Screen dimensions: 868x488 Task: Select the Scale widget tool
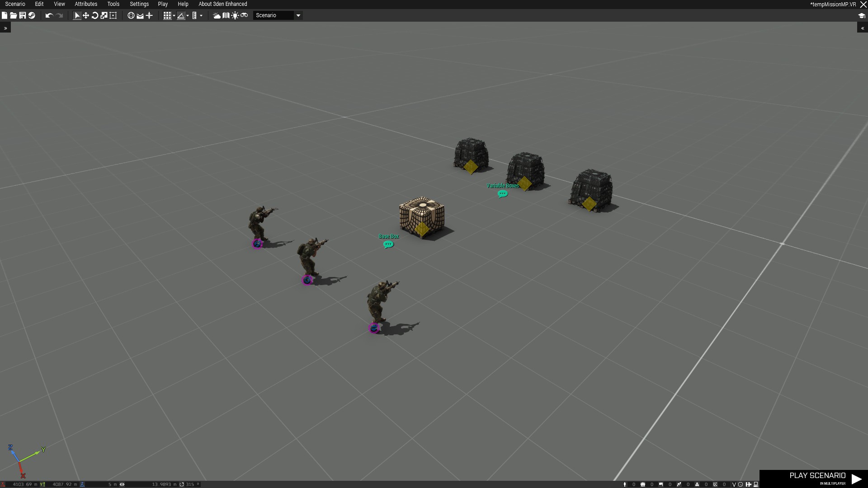(x=104, y=15)
